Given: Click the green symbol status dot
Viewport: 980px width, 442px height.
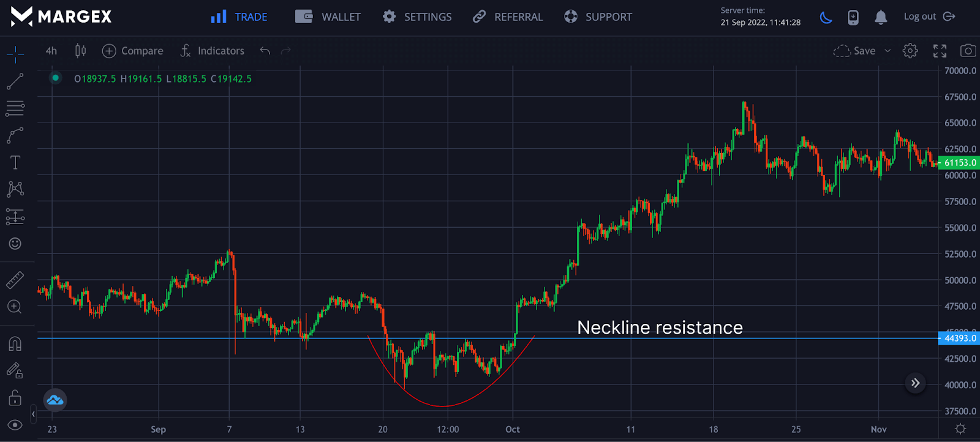Looking at the screenshot, I should (x=56, y=78).
